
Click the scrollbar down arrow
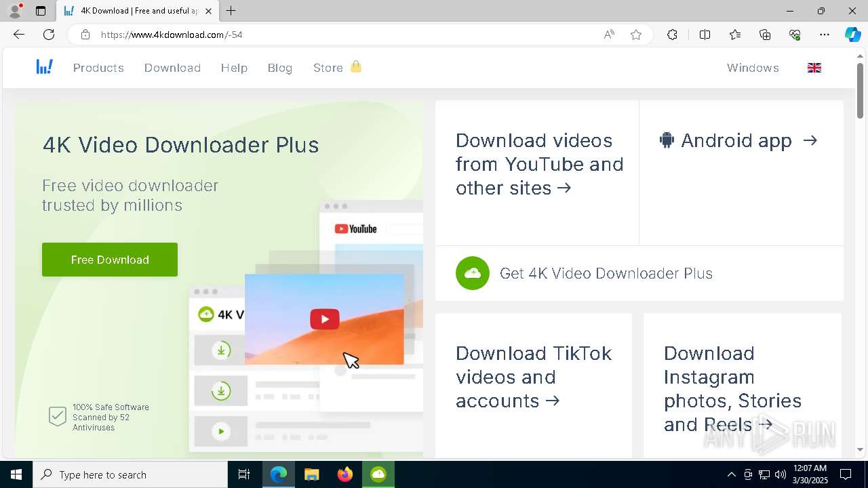coord(861,449)
